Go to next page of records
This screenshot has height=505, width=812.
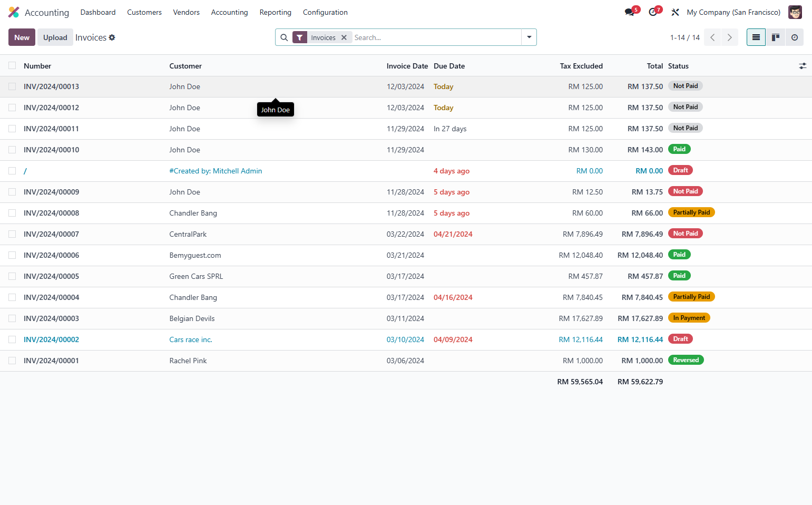coord(729,37)
